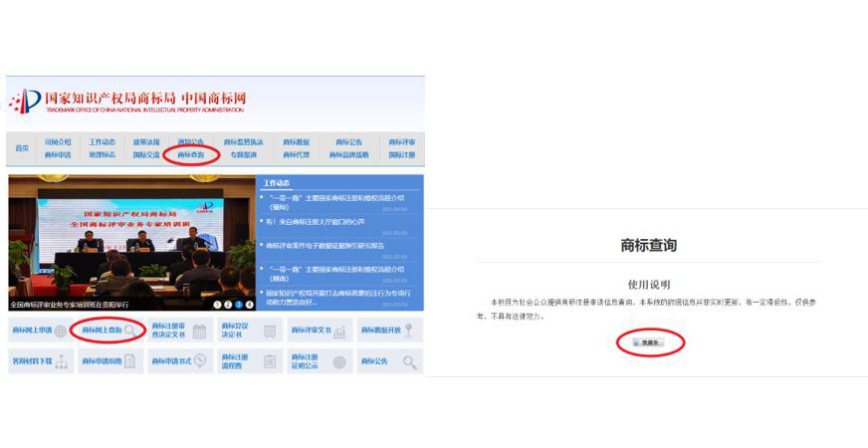Open 商标监管执法 in the navigation bar
This screenshot has width=868, height=448.
click(x=244, y=142)
